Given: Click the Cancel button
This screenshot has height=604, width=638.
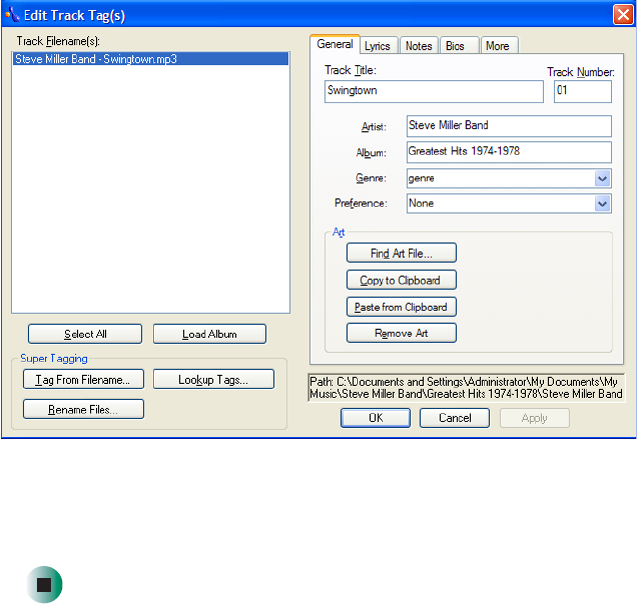Looking at the screenshot, I should click(454, 418).
